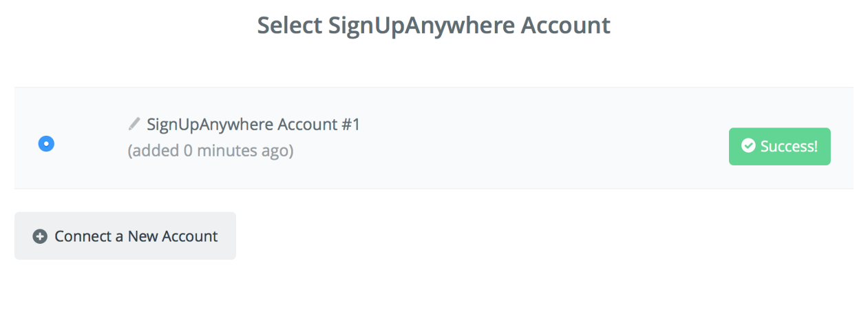Click the "added 0 minutes ago" text
This screenshot has height=330, width=868.
click(211, 150)
